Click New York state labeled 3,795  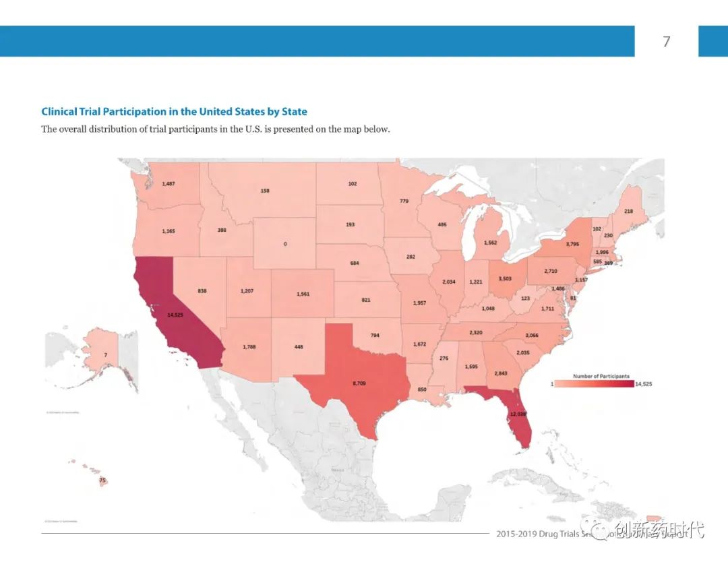572,244
